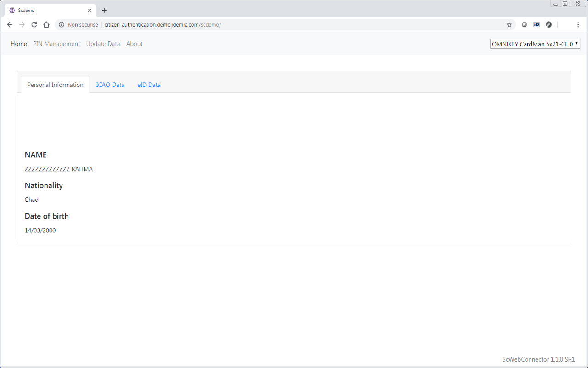Close the browser window
Screen dimensions: 588x368
(x=578, y=4)
